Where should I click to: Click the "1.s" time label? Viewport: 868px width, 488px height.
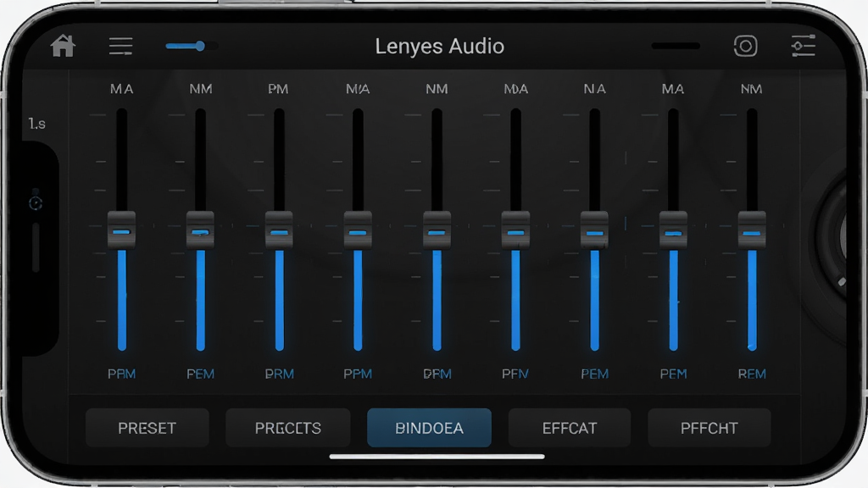(37, 124)
